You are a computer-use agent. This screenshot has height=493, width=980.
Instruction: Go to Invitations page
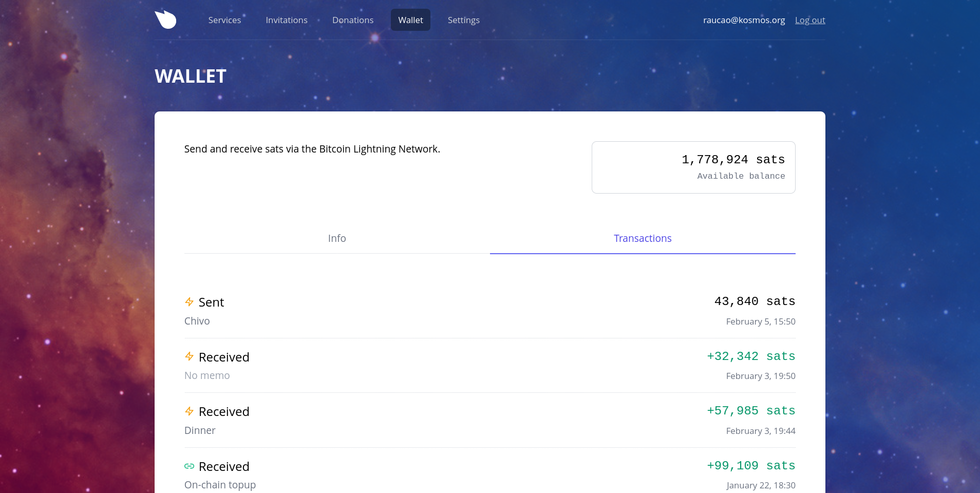point(287,20)
